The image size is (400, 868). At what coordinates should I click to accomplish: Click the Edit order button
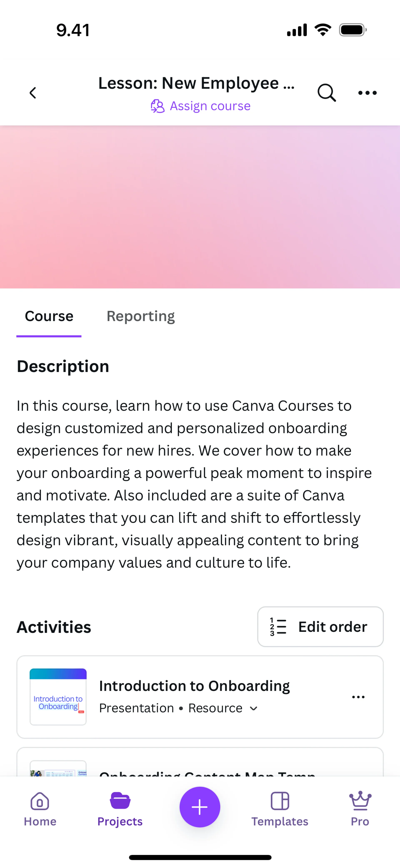click(x=320, y=627)
